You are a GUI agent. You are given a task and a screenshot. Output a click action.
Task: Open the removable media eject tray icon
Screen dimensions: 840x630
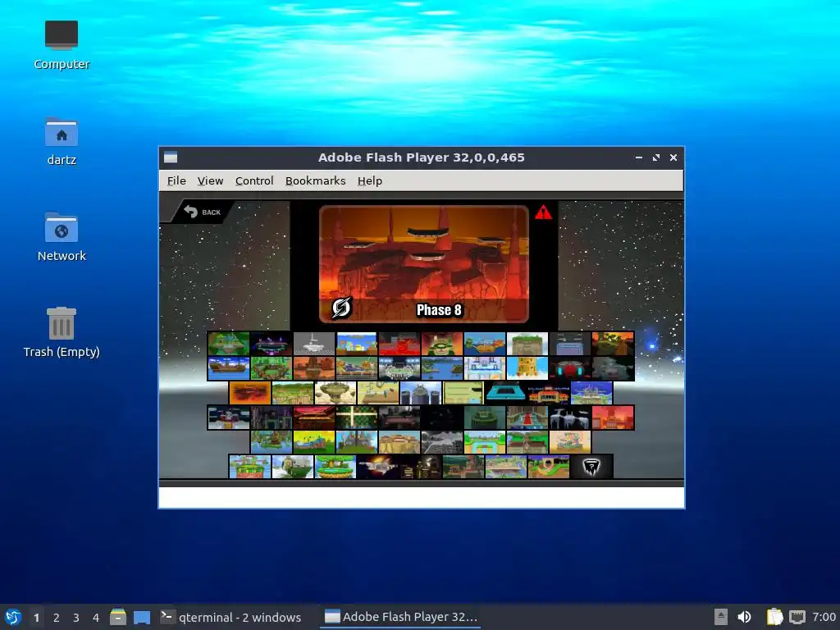[721, 617]
